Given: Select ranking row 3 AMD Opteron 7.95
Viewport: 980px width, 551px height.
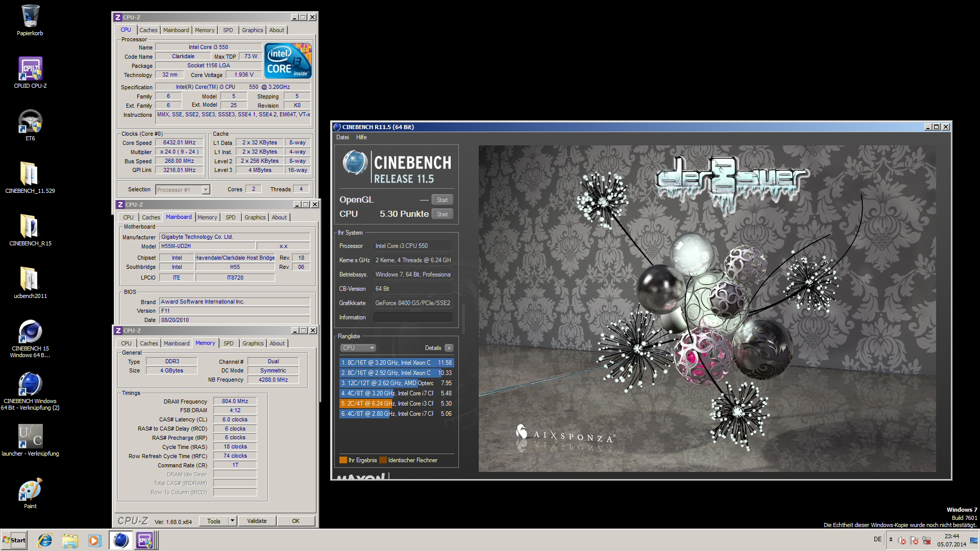Looking at the screenshot, I should [397, 383].
